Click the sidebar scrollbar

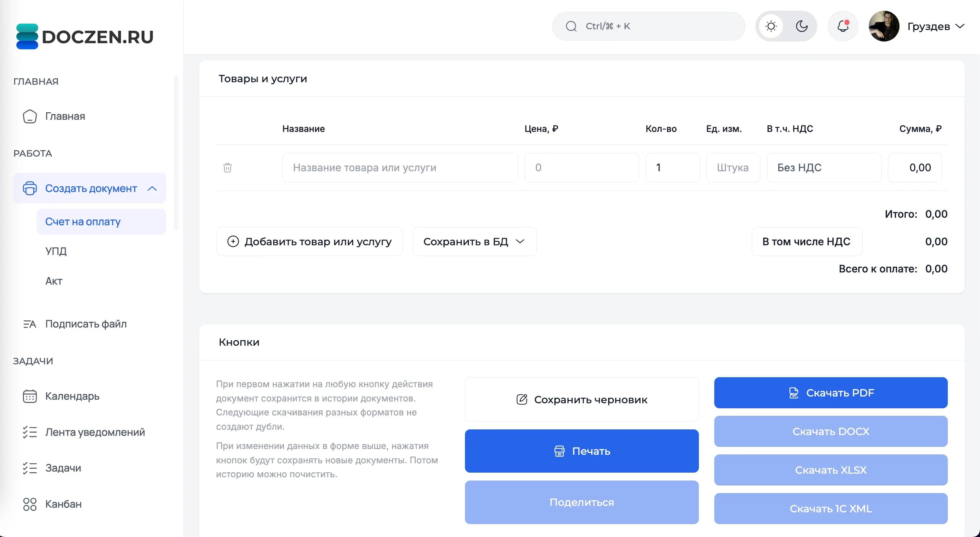[x=176, y=153]
